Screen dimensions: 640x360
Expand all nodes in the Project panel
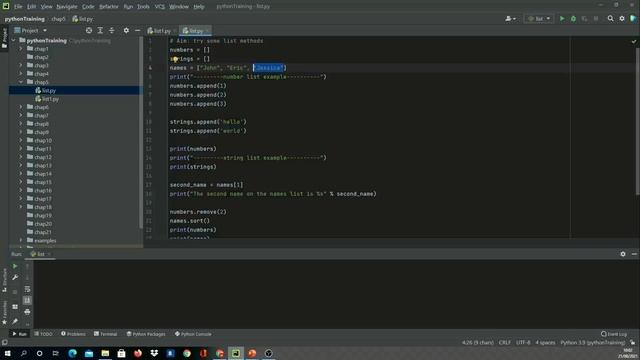pos(100,31)
